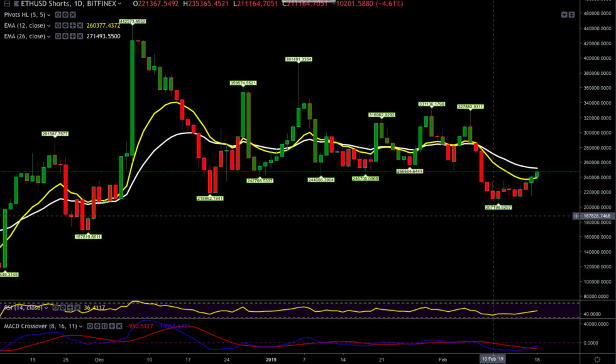Click the 10 Feb '19 date marker
The image size is (616, 364).
pos(492,359)
